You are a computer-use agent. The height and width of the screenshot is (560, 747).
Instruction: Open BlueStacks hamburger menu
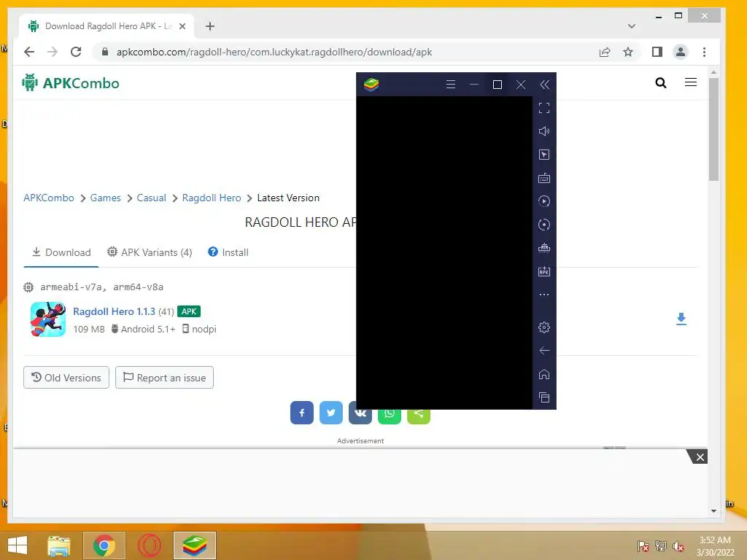[451, 85]
